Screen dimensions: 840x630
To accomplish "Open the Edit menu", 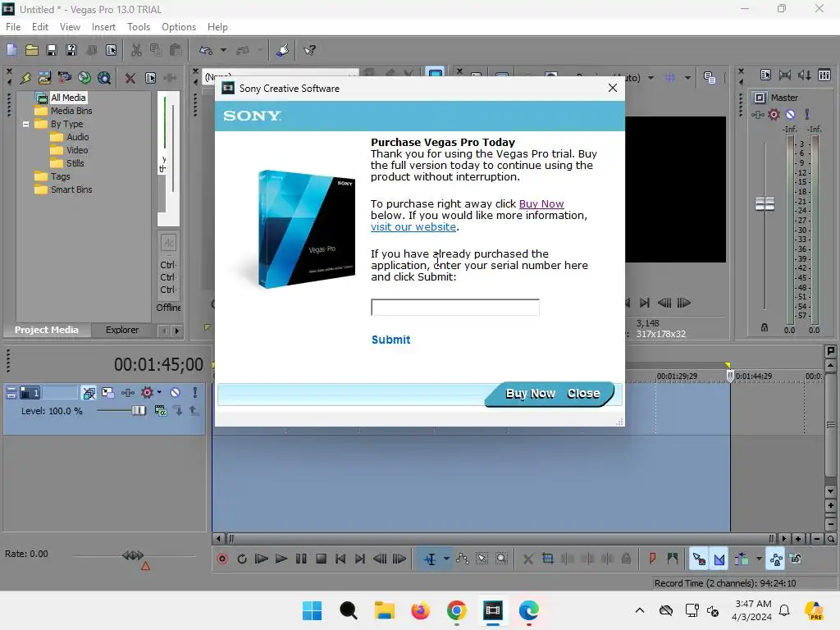I will tap(40, 27).
